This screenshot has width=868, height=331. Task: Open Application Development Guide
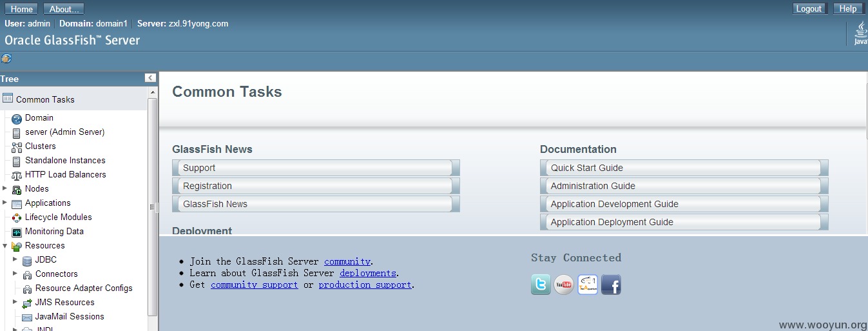pos(684,204)
